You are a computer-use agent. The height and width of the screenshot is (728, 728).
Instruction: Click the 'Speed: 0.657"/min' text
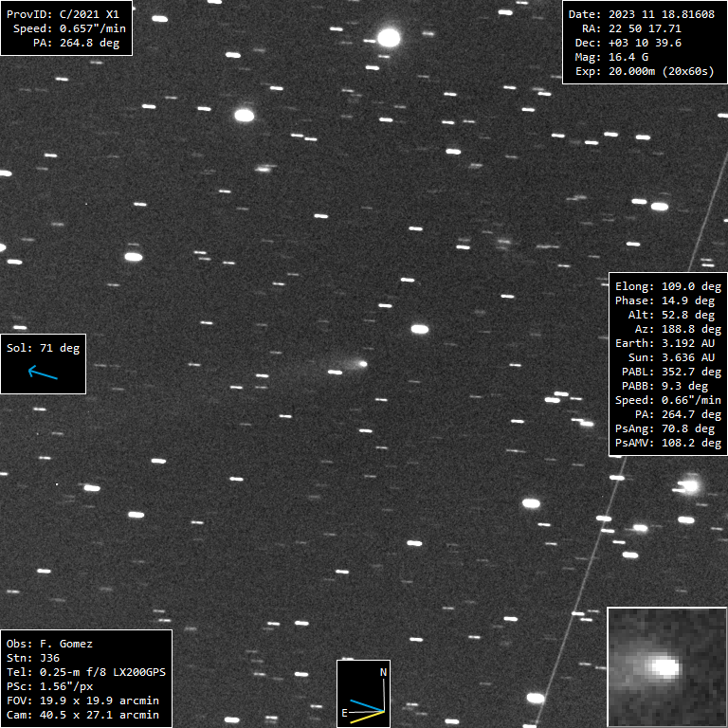tap(69, 28)
